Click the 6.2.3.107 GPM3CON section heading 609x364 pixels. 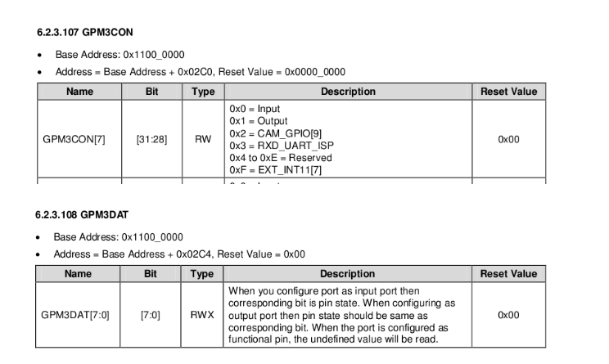[85, 33]
